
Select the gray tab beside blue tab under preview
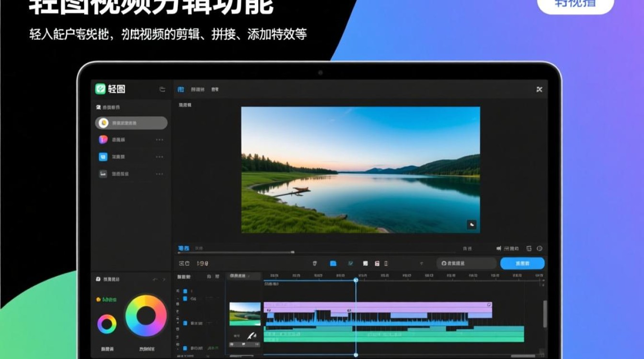tap(198, 248)
